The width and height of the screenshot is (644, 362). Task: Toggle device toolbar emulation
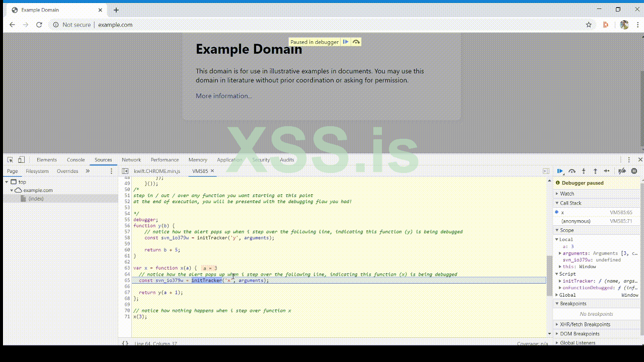(x=21, y=160)
